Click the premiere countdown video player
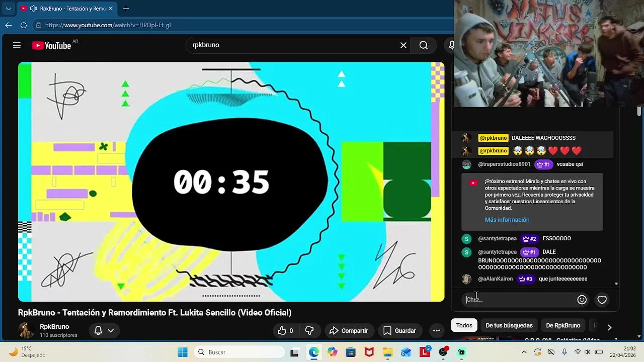Screen dimensions: 644x362 (231, 182)
